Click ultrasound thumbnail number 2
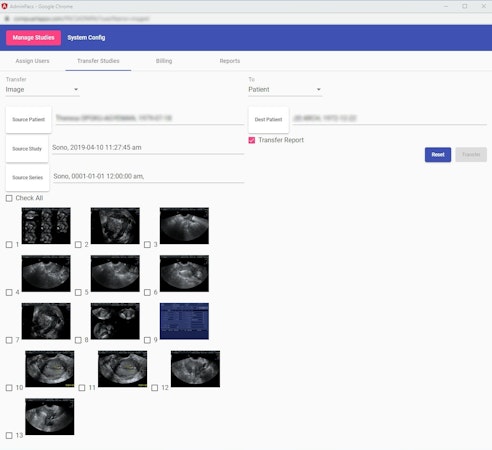Viewport: 492px width, 450px height. click(115, 226)
